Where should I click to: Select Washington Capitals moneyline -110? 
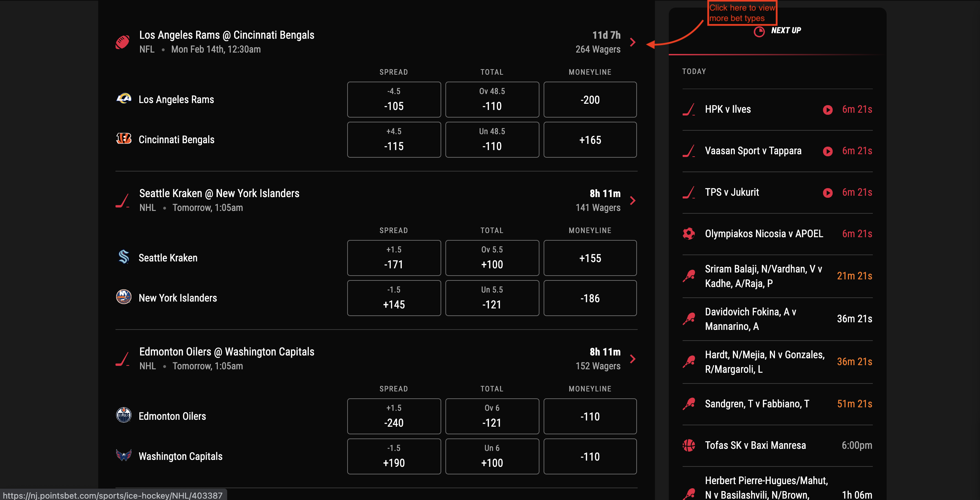point(590,456)
